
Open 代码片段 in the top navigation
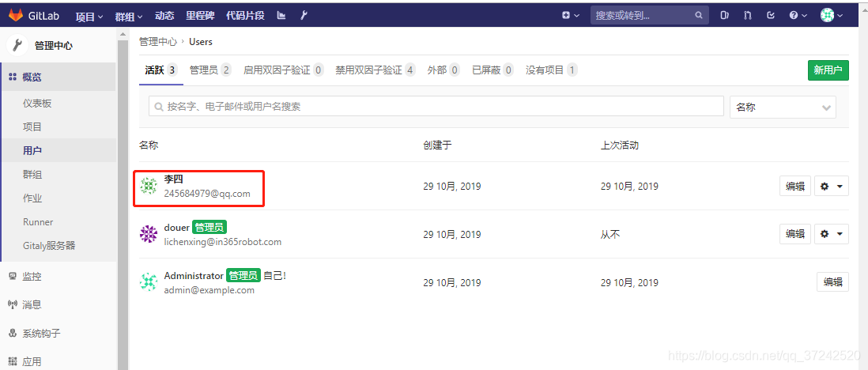coord(246,16)
